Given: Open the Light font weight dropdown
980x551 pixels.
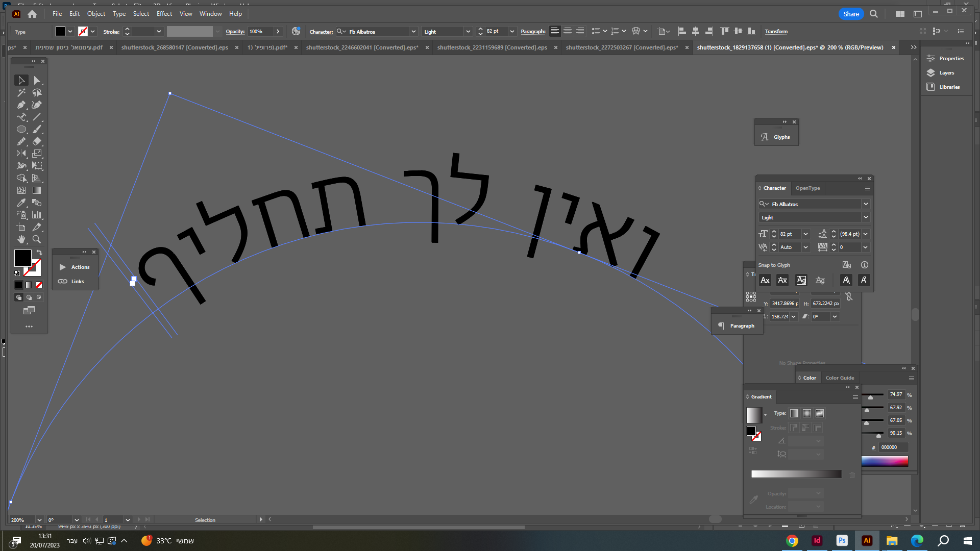Looking at the screenshot, I should click(x=866, y=217).
